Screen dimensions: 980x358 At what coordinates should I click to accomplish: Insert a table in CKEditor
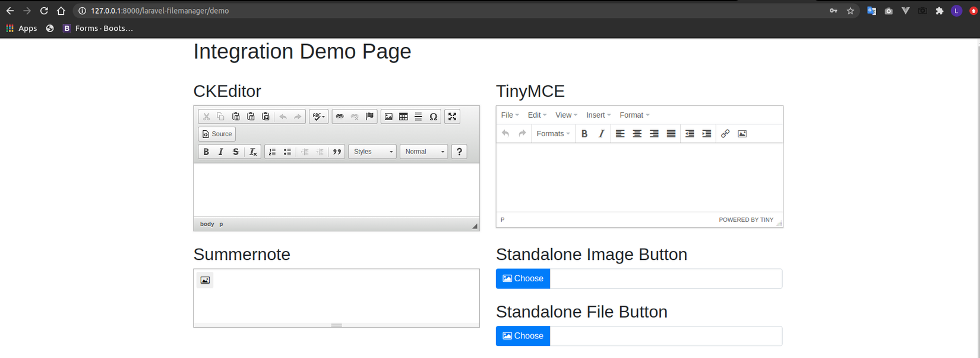[403, 117]
